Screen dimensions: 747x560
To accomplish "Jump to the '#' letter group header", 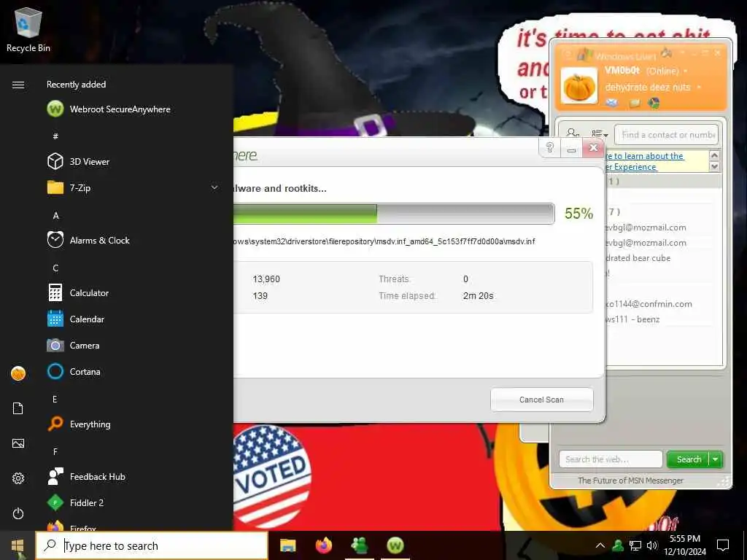I will pos(55,136).
